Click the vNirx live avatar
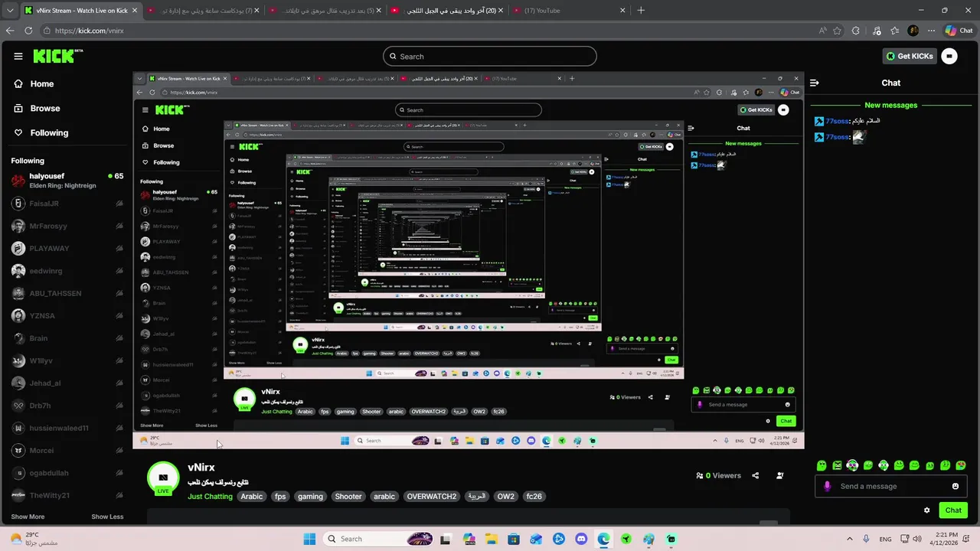The height and width of the screenshot is (551, 980). [x=163, y=478]
